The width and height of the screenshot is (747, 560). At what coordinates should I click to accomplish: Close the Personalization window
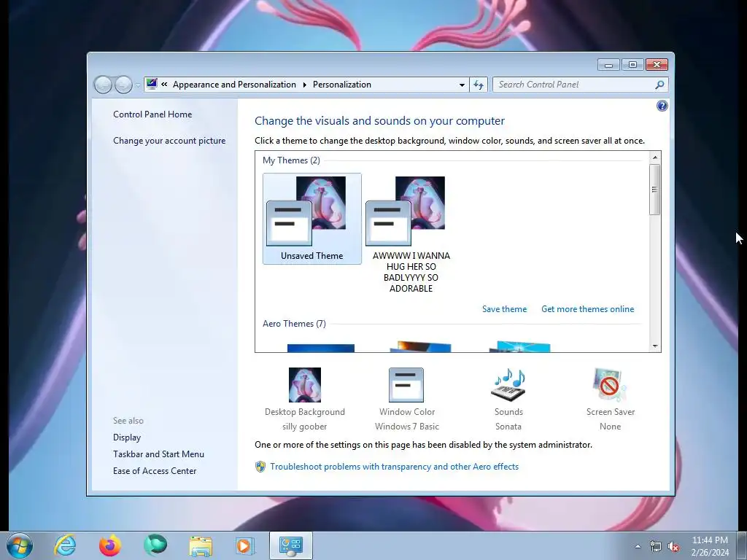pos(657,64)
